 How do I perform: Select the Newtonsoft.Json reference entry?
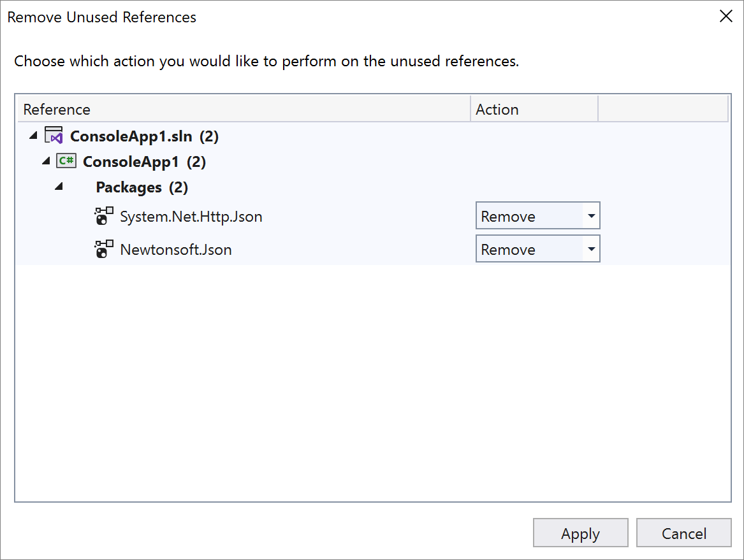(x=175, y=249)
